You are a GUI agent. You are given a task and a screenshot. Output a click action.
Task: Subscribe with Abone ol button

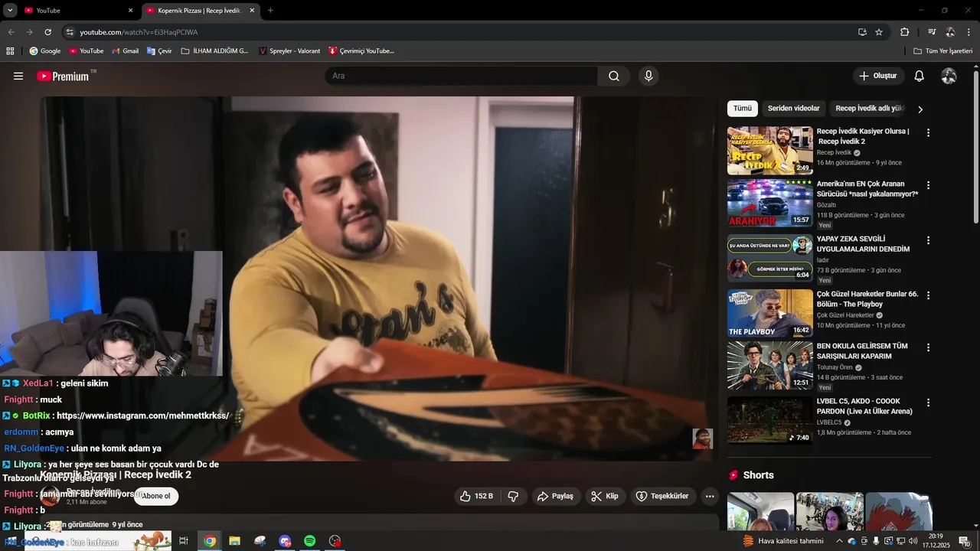156,496
